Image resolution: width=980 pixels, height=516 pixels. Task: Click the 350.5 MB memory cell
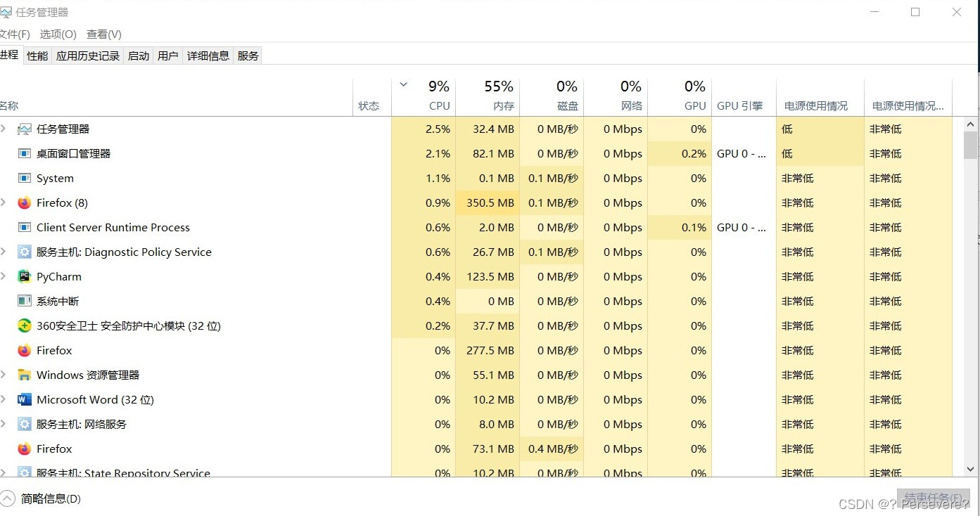tap(488, 203)
